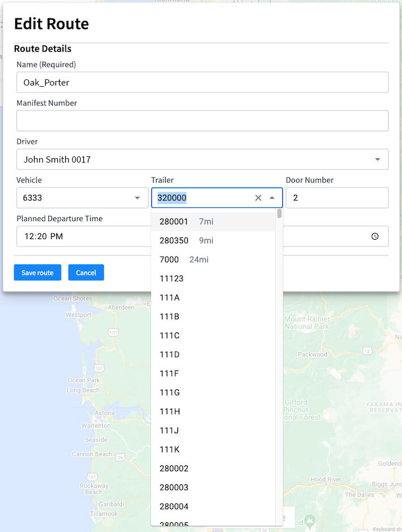Clear the Trailer field with the X icon

(258, 198)
